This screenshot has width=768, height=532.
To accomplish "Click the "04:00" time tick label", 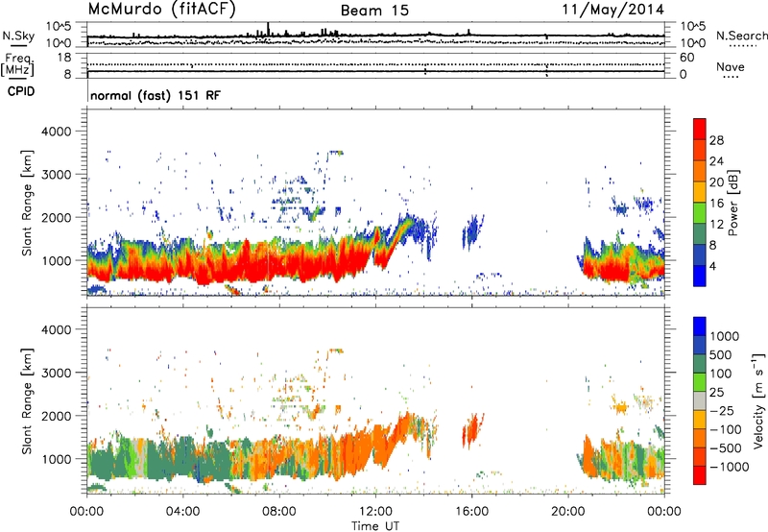I will click(x=182, y=512).
